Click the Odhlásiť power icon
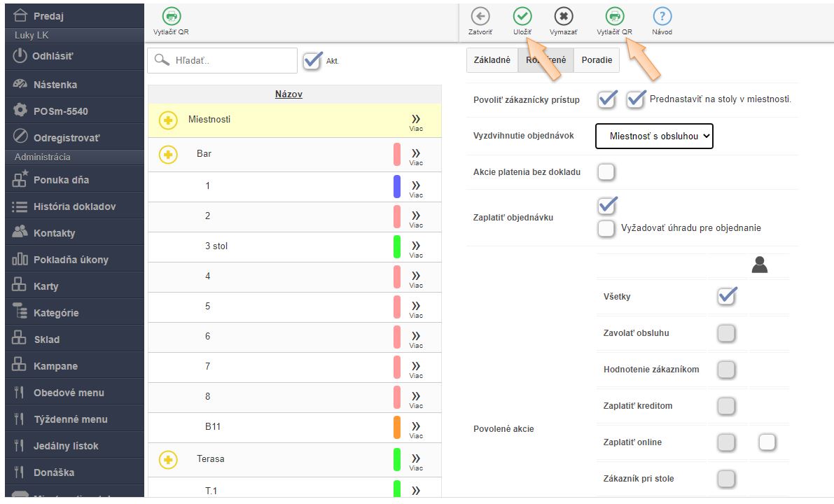 20,55
